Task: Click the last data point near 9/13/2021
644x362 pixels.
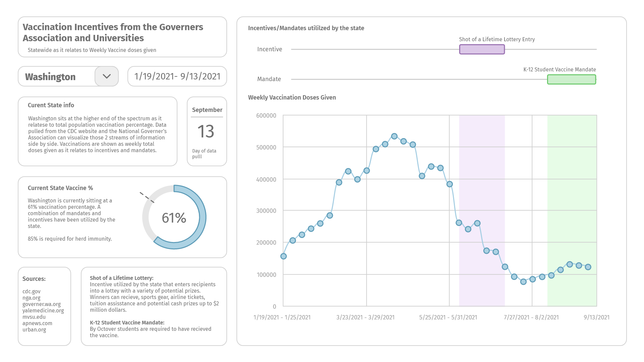Action: (588, 267)
